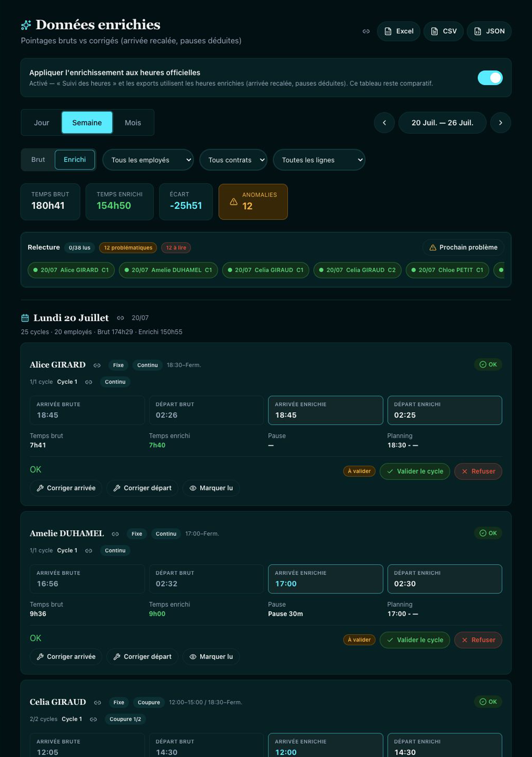The width and height of the screenshot is (532, 757).
Task: Jump to Prochain problème
Action: [463, 247]
